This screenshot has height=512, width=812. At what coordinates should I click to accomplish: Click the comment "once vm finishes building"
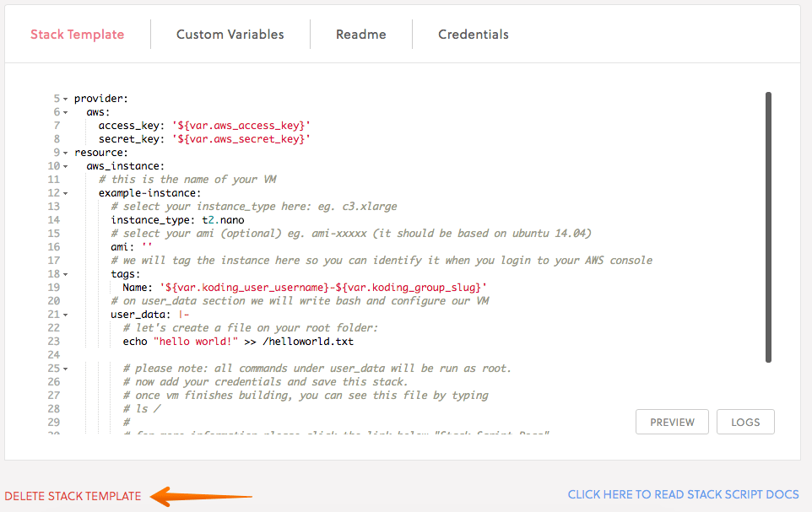(x=306, y=395)
